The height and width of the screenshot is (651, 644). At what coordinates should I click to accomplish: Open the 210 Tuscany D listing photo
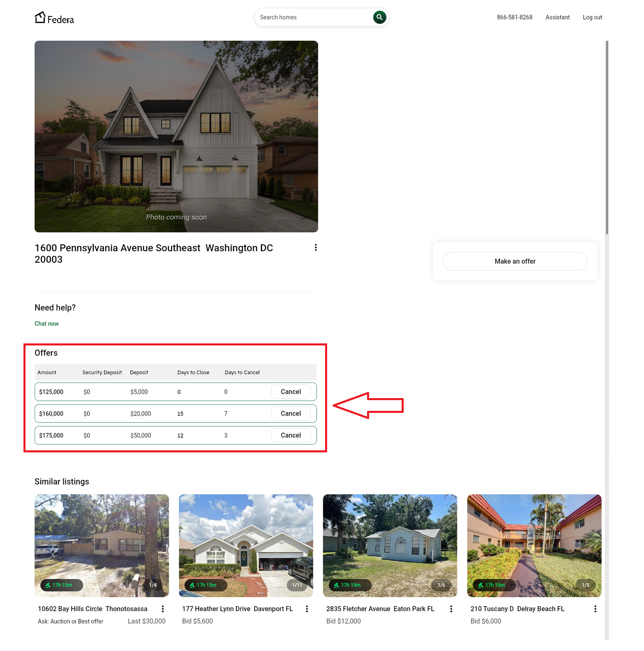pyautogui.click(x=534, y=546)
